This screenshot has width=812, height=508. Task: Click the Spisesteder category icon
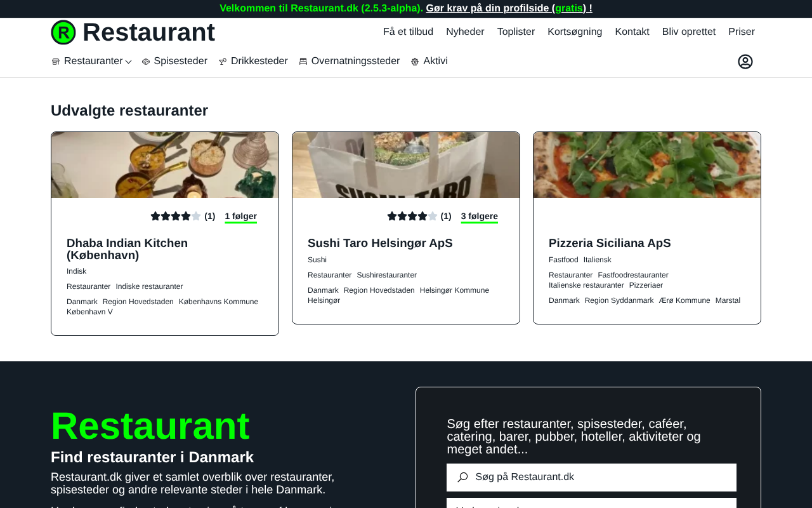pyautogui.click(x=146, y=62)
